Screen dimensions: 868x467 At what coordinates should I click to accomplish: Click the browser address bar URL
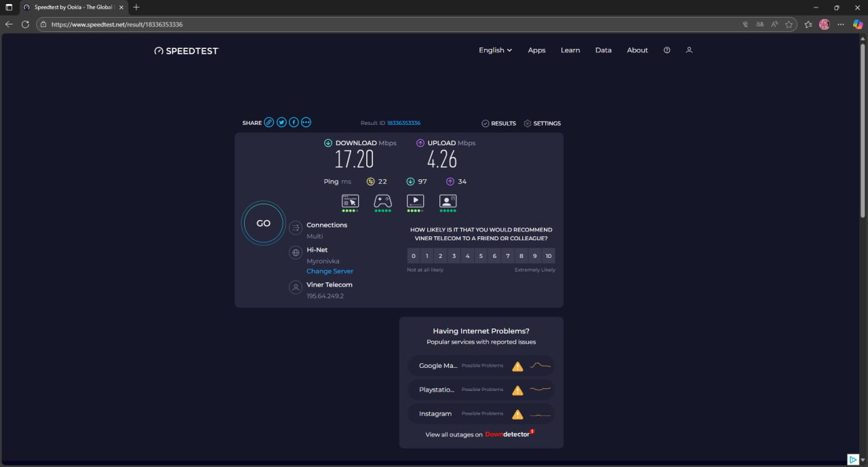117,24
